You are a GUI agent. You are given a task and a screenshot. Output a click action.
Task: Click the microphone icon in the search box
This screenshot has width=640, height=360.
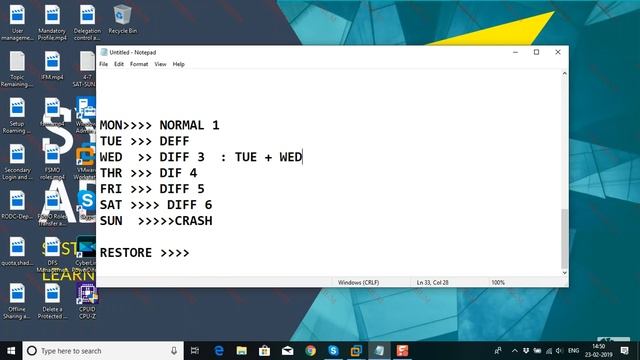pos(174,351)
